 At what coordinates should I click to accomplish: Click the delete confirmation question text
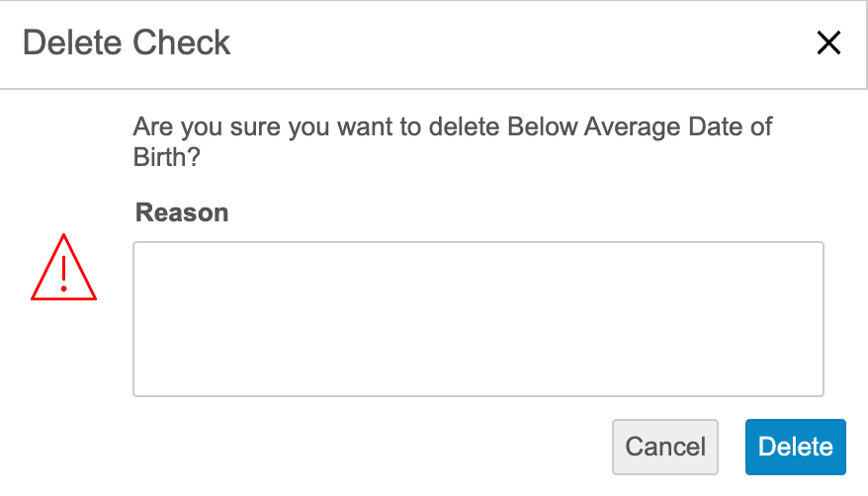tap(452, 141)
